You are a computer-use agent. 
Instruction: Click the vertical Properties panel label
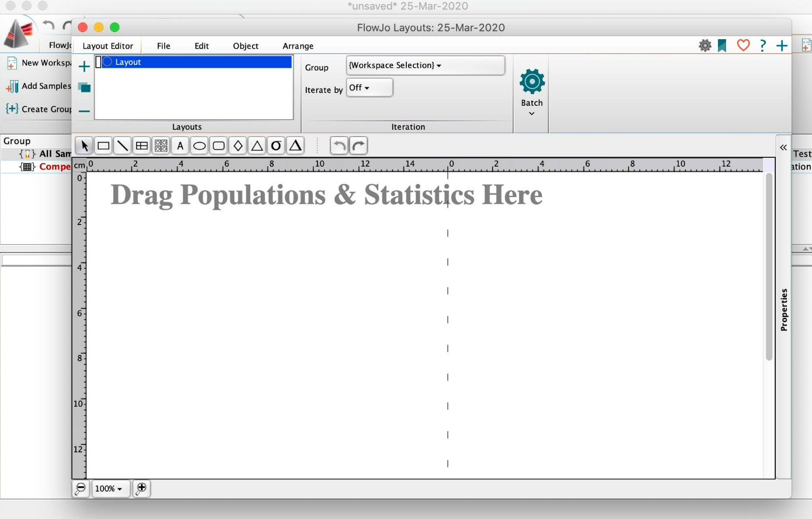click(784, 310)
